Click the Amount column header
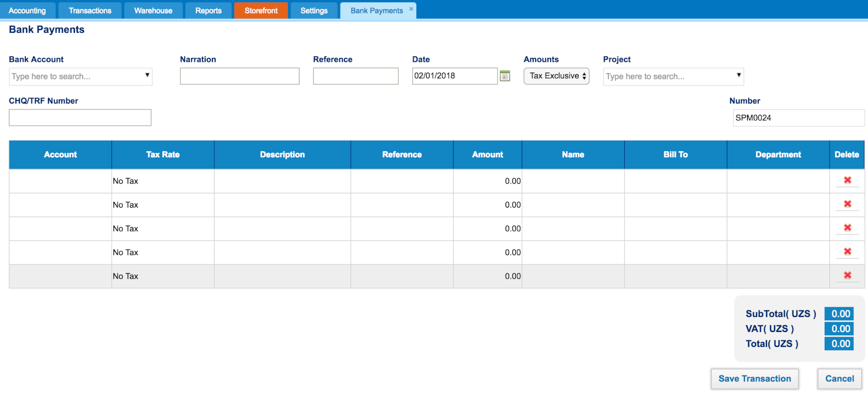868x399 pixels. click(x=487, y=155)
